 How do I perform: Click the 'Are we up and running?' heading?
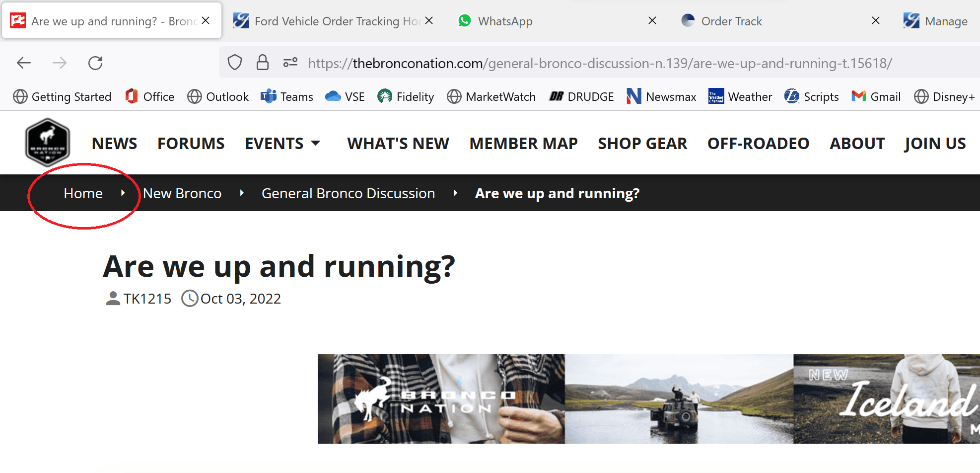[279, 266]
